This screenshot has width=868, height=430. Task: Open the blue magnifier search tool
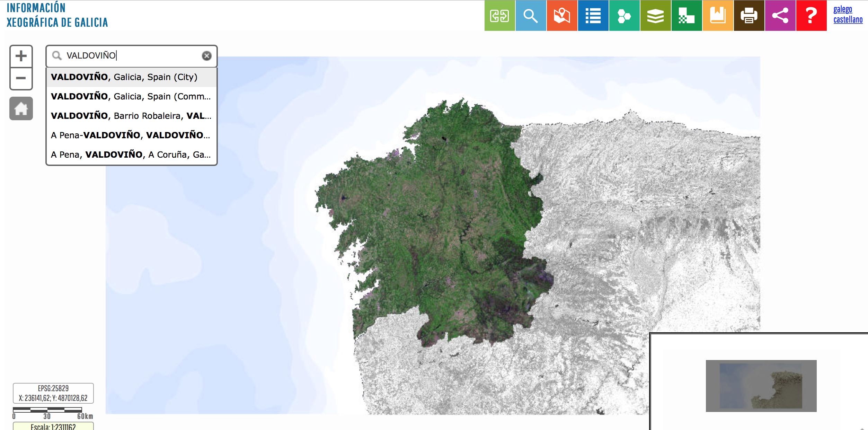[x=531, y=16]
